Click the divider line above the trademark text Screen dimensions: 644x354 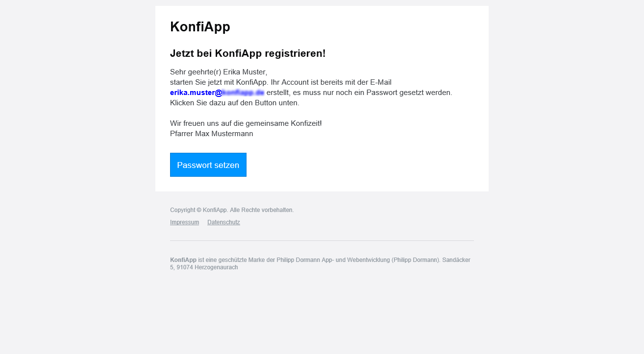click(322, 240)
